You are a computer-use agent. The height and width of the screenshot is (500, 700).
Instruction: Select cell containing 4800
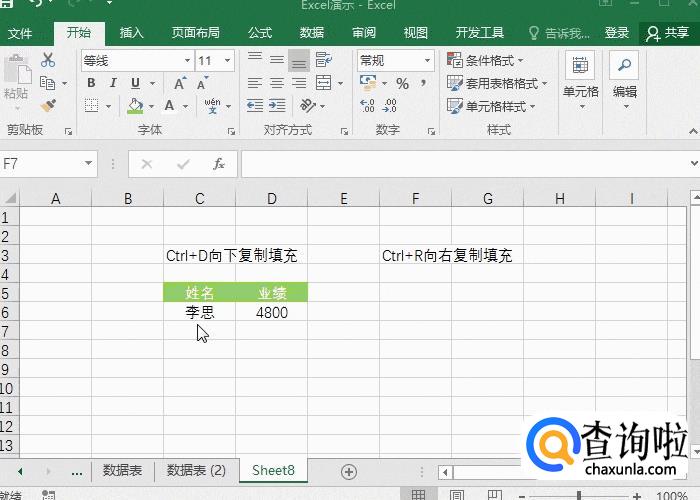click(x=272, y=312)
